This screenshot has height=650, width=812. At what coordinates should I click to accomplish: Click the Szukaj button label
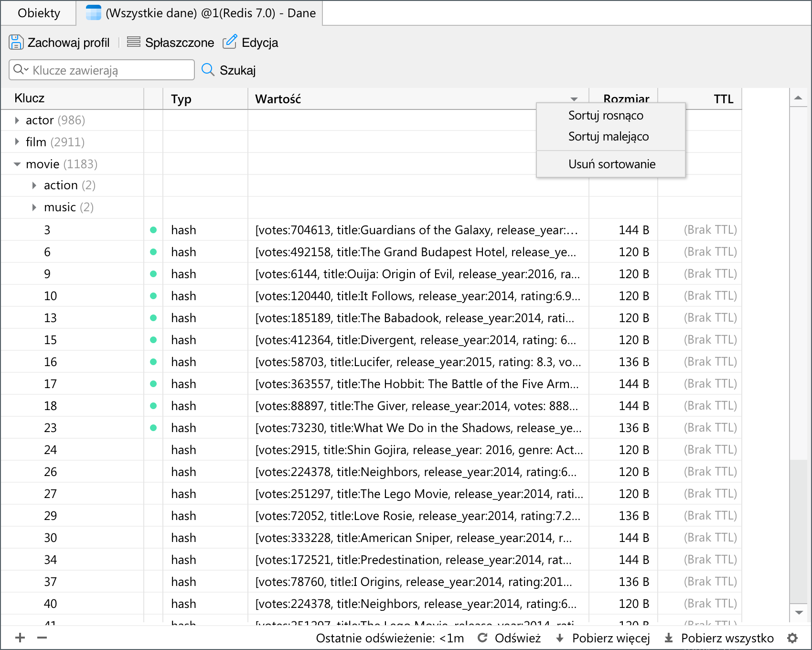click(x=237, y=70)
